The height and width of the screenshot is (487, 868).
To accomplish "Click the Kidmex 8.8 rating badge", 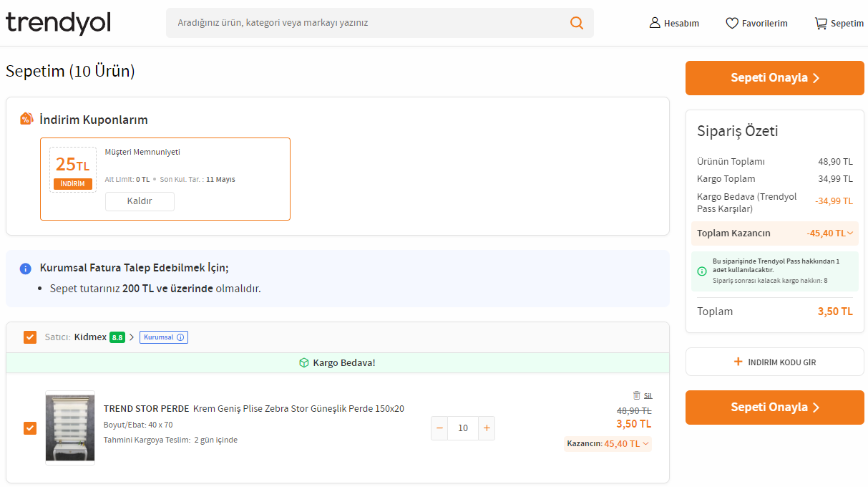I will pos(117,337).
